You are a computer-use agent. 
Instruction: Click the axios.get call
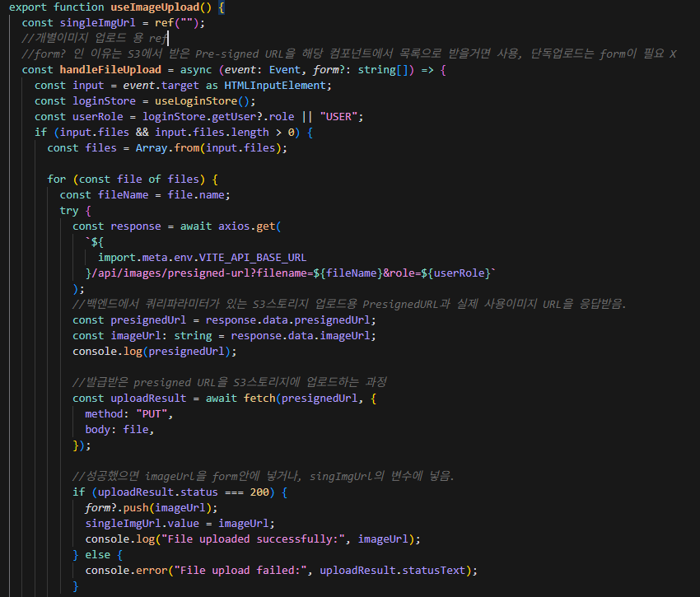click(x=249, y=226)
